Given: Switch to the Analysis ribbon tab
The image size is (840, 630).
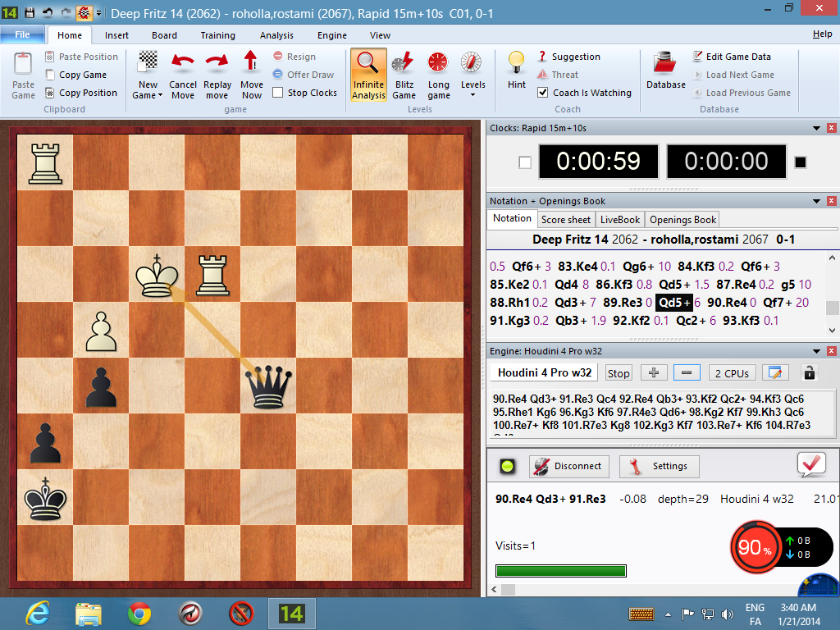Looking at the screenshot, I should (276, 35).
